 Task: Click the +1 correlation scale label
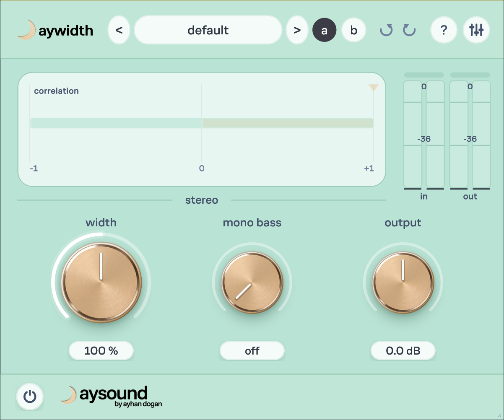pos(369,169)
